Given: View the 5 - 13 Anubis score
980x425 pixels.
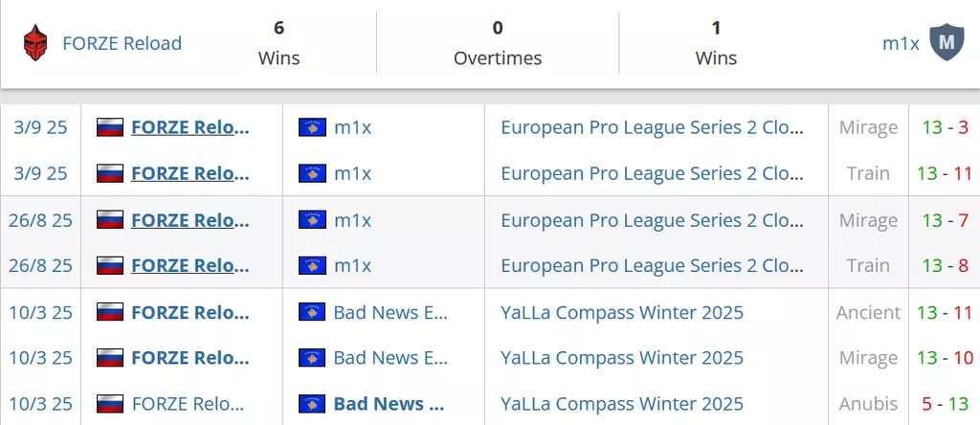Looking at the screenshot, I should [946, 404].
